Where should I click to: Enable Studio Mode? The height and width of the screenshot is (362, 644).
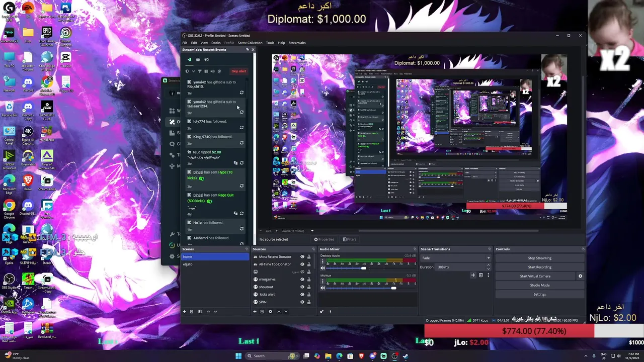click(x=539, y=285)
